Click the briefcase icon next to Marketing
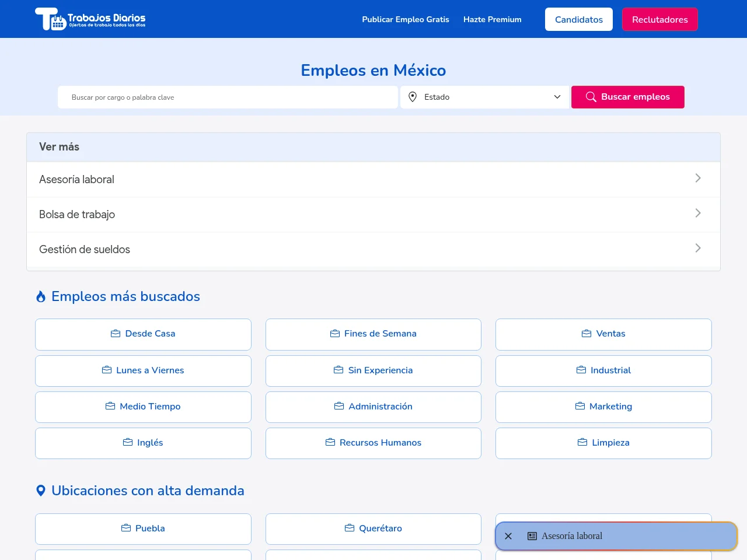747x560 pixels. click(x=580, y=406)
